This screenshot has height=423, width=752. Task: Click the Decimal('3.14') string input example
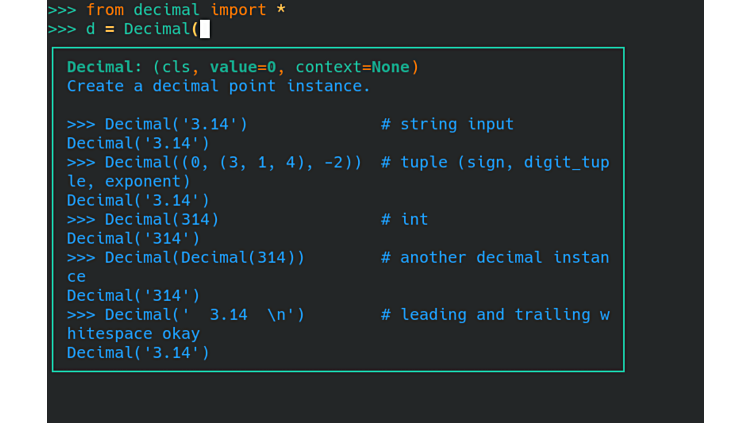(x=176, y=124)
